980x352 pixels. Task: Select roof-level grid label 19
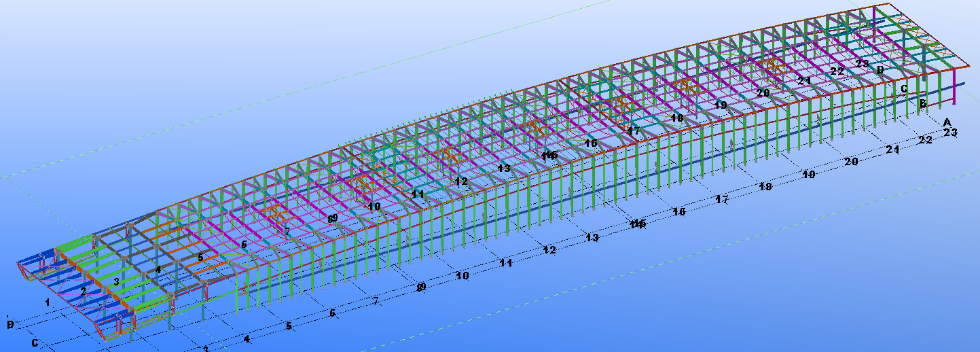[x=721, y=105]
